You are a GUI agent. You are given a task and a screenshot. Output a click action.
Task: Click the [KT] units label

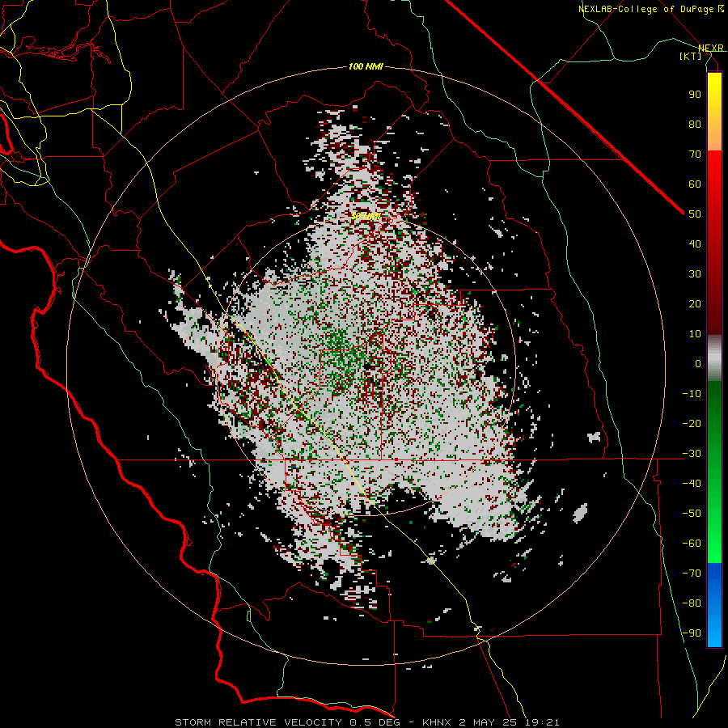pyautogui.click(x=691, y=56)
